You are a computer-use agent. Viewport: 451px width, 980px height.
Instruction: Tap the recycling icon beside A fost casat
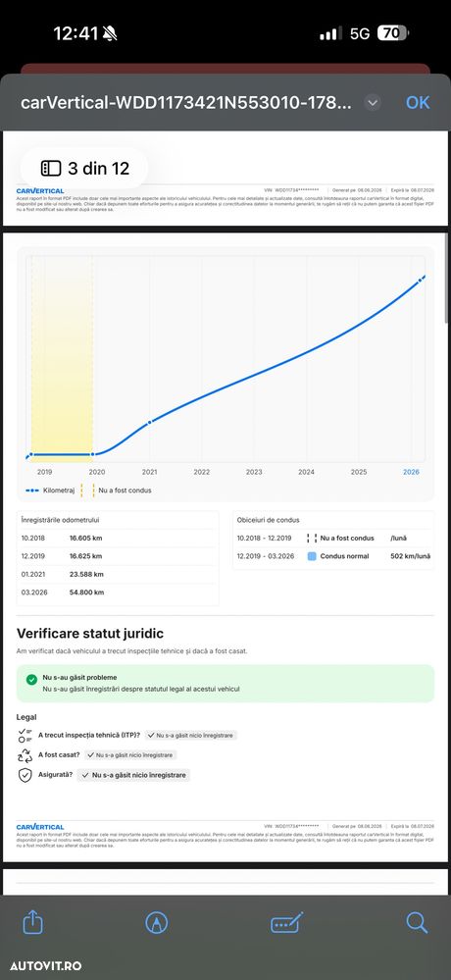25,755
